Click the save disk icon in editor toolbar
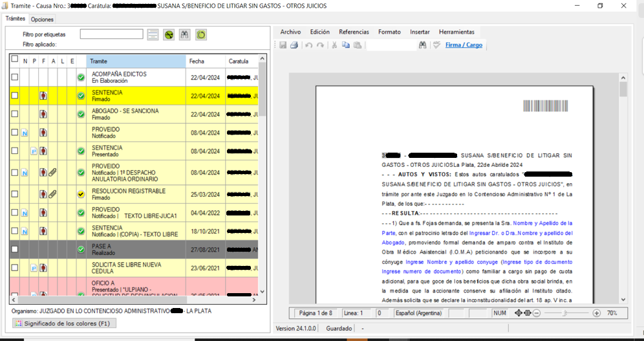Viewport: 644px width, 341px height. (x=283, y=45)
